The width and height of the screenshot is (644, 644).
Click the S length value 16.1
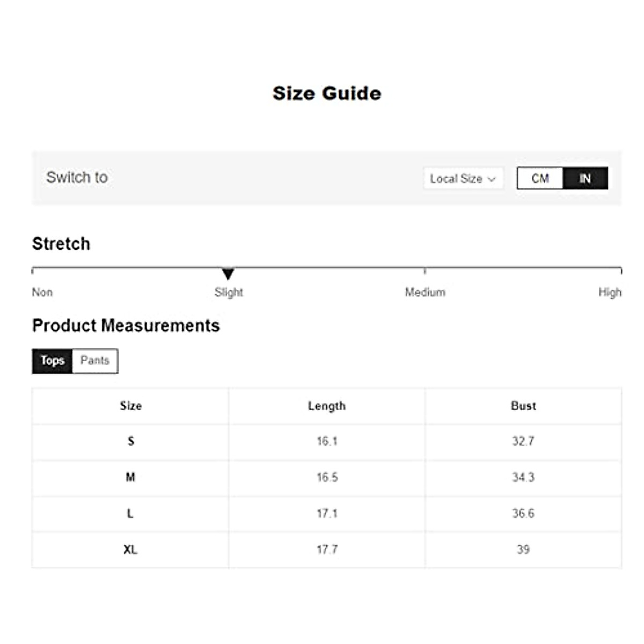point(327,442)
